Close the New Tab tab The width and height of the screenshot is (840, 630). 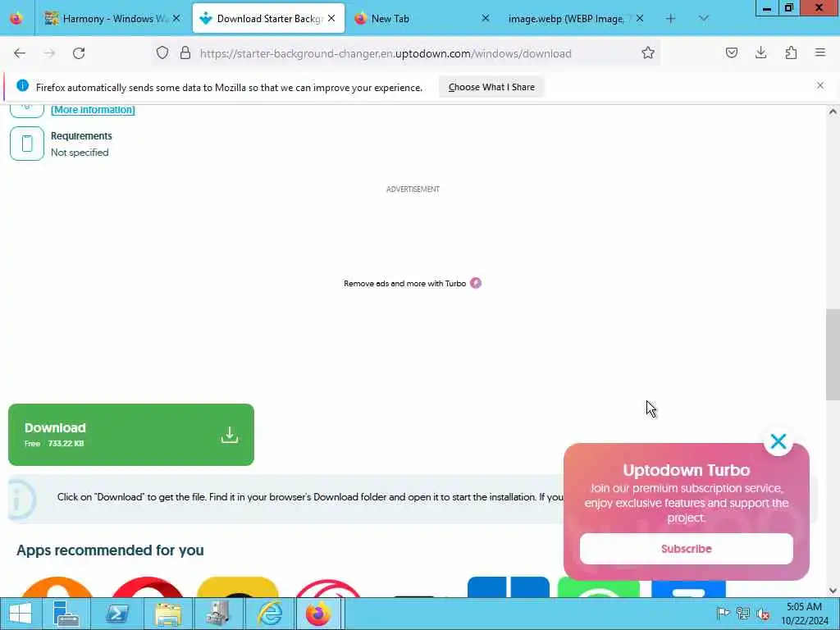486,18
